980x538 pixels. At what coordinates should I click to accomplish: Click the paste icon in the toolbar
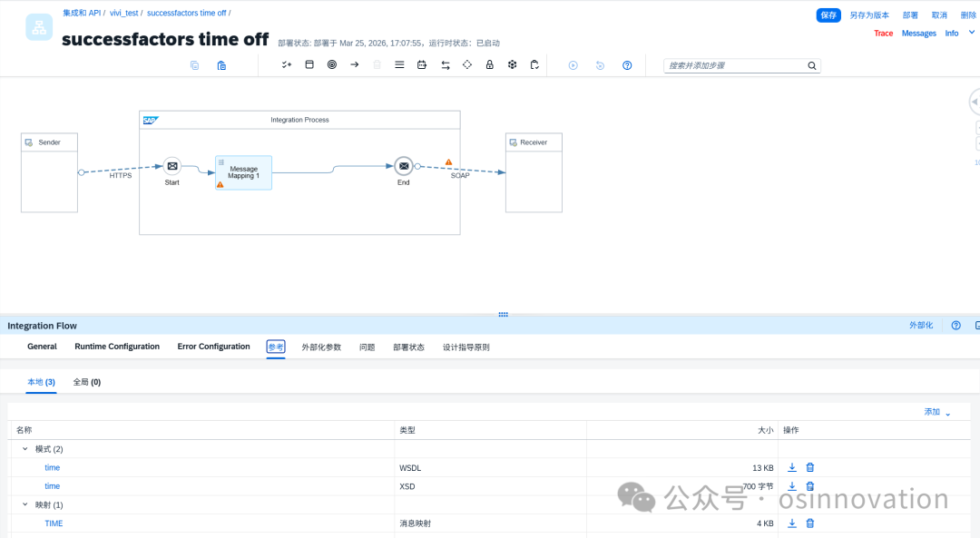221,65
